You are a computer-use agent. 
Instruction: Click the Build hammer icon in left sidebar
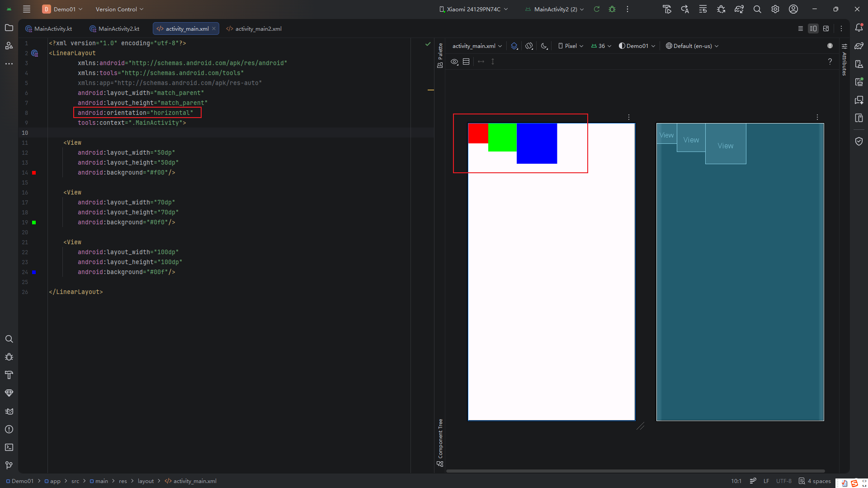9,375
